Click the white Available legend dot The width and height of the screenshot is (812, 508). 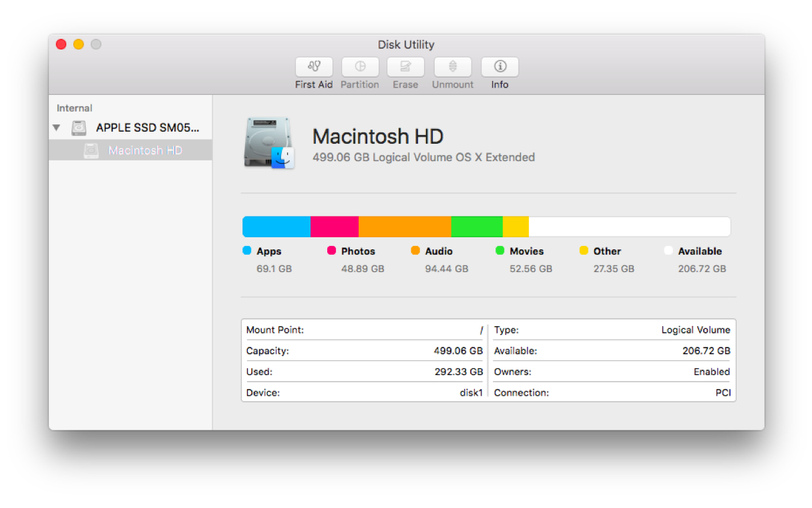(668, 251)
